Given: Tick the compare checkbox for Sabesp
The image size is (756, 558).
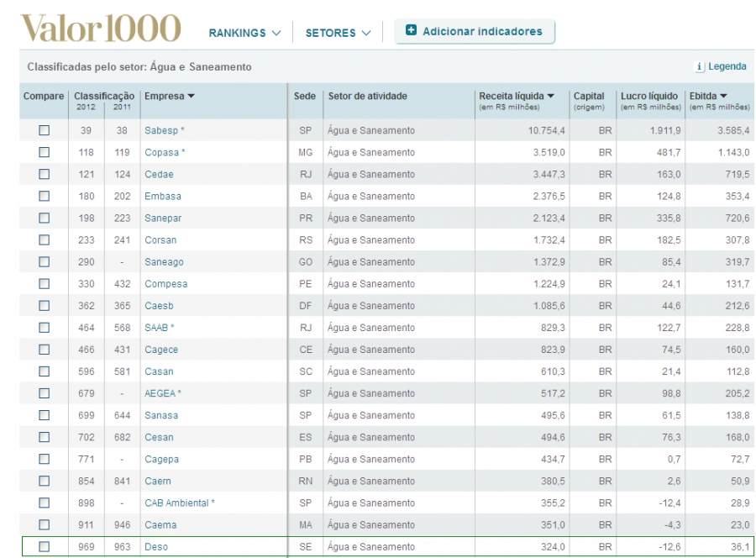Looking at the screenshot, I should 44,130.
